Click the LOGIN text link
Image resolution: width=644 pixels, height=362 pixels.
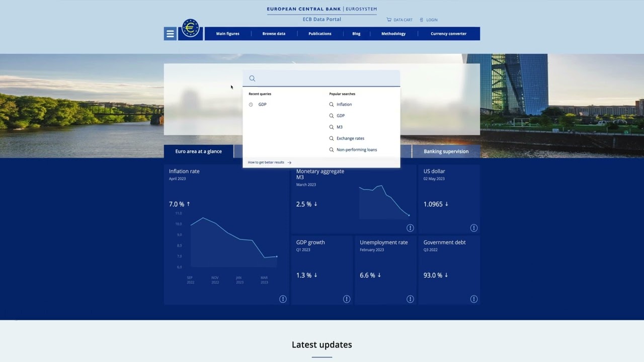pyautogui.click(x=432, y=20)
